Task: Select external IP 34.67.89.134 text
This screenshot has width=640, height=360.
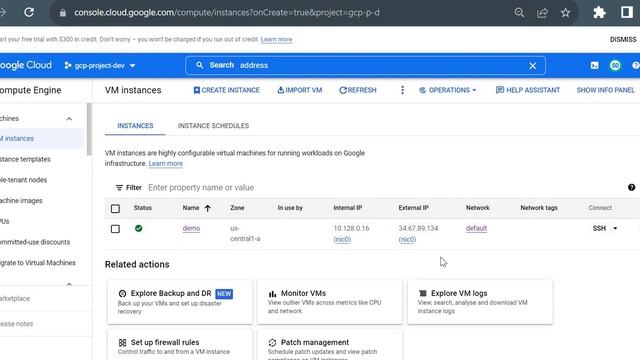Action: tap(418, 228)
